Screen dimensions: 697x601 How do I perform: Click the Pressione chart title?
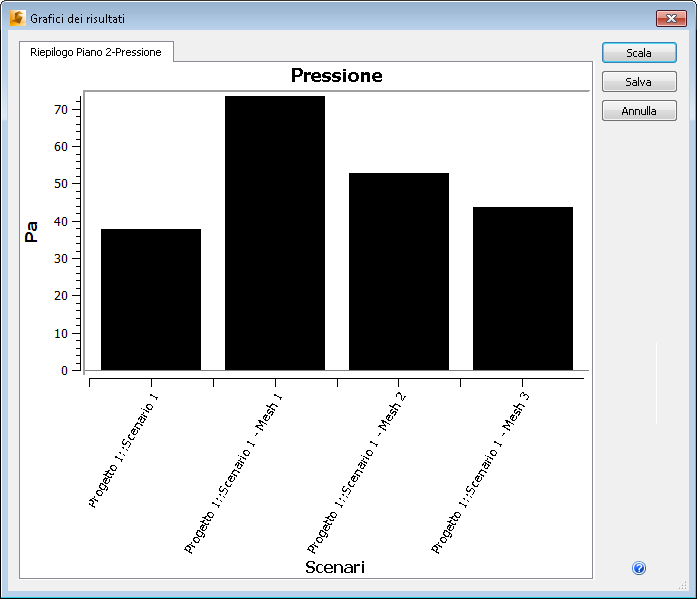click(x=336, y=76)
